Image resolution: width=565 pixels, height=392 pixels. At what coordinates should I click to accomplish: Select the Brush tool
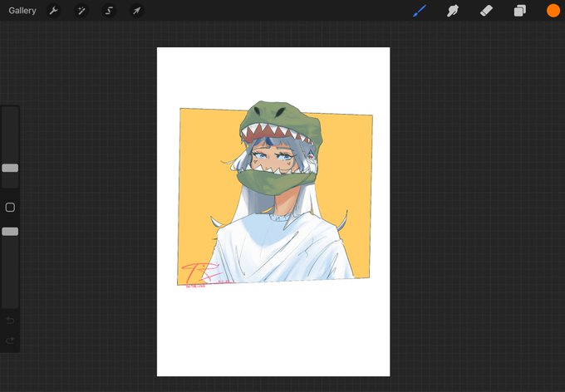coord(420,11)
